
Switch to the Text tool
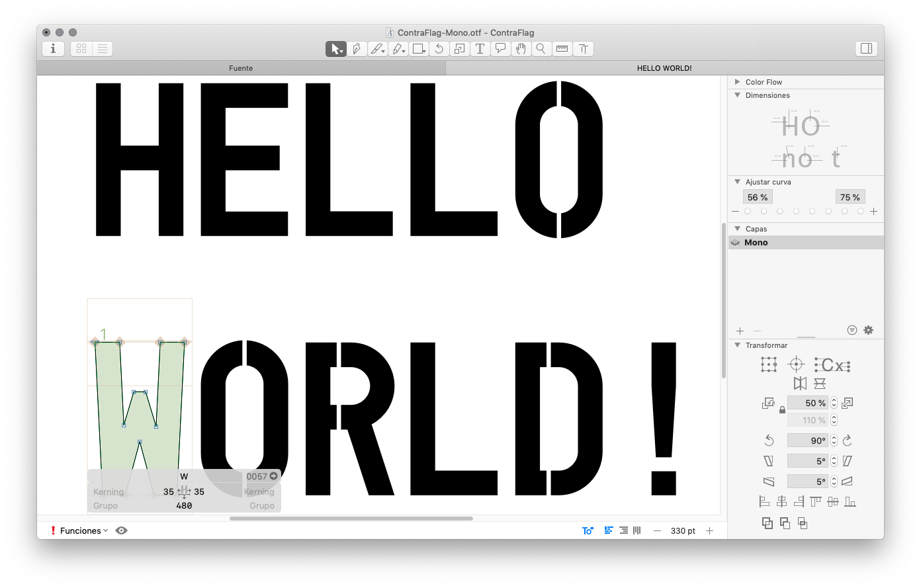coord(480,49)
